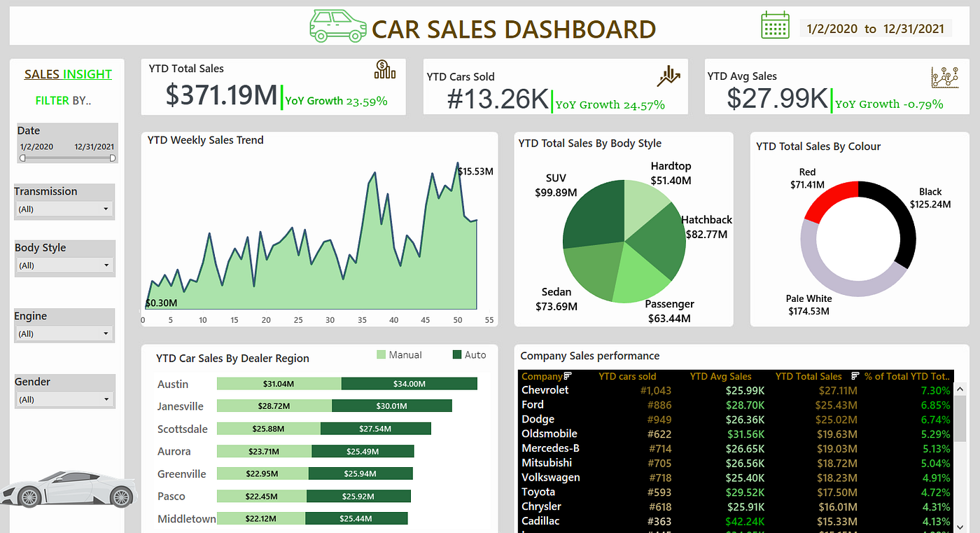Viewport: 980px width, 533px height.
Task: Select the Passenger pie slice
Action: (x=640, y=277)
